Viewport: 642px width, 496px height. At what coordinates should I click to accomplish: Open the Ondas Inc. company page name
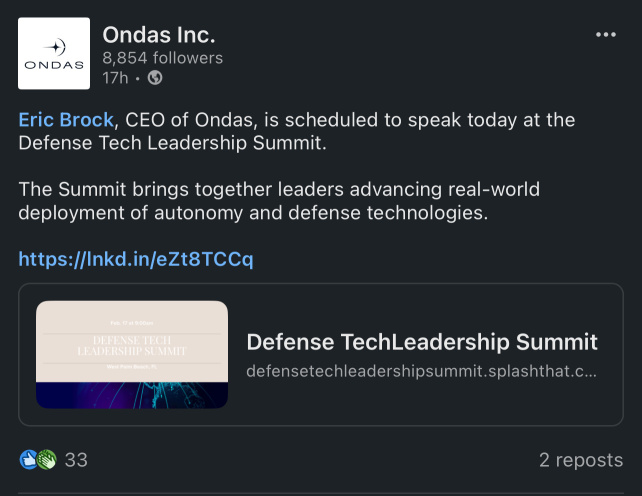pyautogui.click(x=159, y=35)
